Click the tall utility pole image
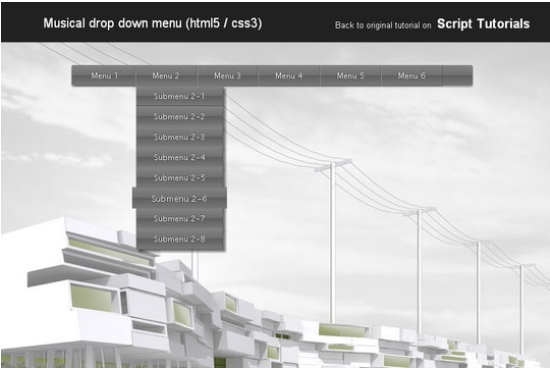Screen dimensions: 550x370 [x=332, y=242]
